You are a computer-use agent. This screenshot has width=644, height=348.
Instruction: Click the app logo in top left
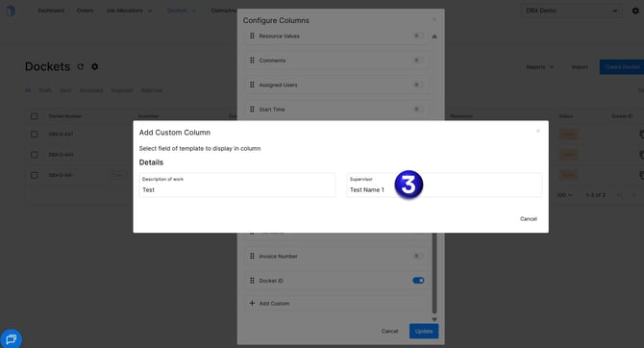click(x=12, y=11)
